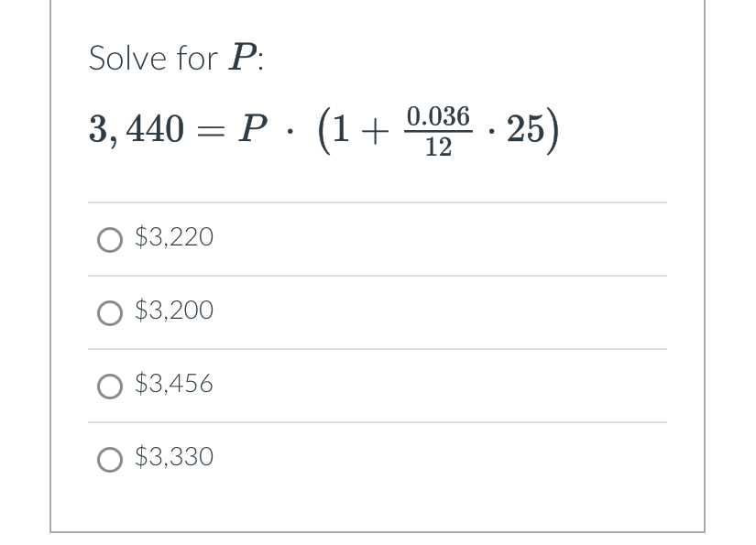Click the answer row containing $3,456
Screen dimensions: 756x545
pos(378,385)
